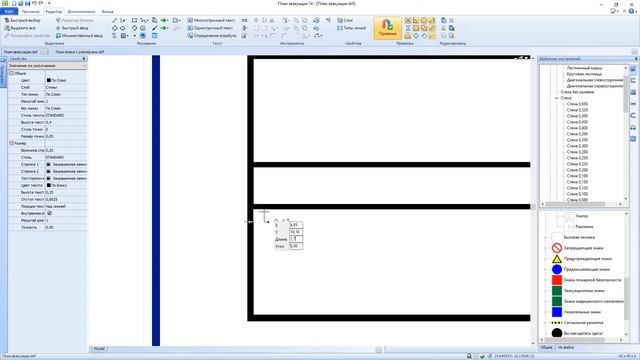This screenshot has width=640, height=360.
Task: Click the Длина length input field
Action: pyautogui.click(x=296, y=239)
